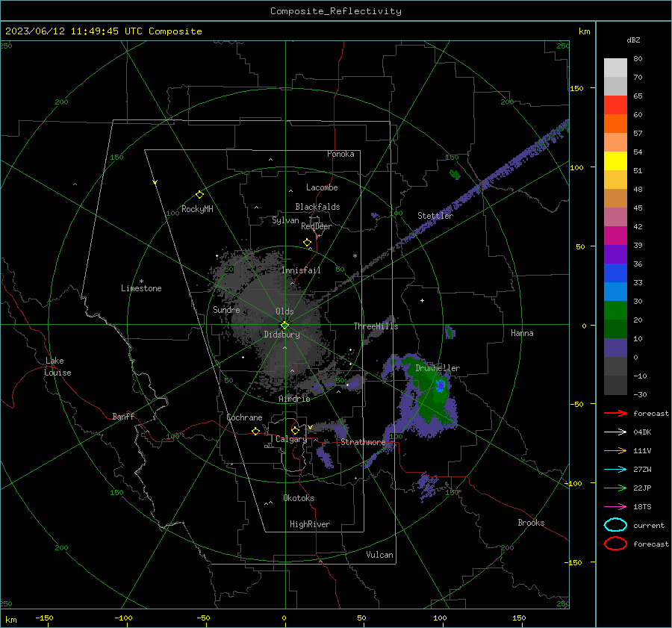Click the Sundre label
The image size is (672, 628).
click(x=226, y=309)
